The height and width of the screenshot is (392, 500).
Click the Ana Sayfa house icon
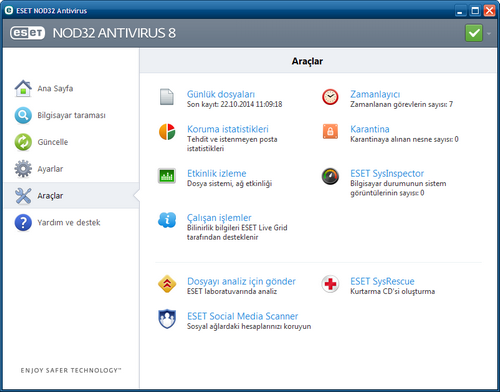pyautogui.click(x=23, y=88)
